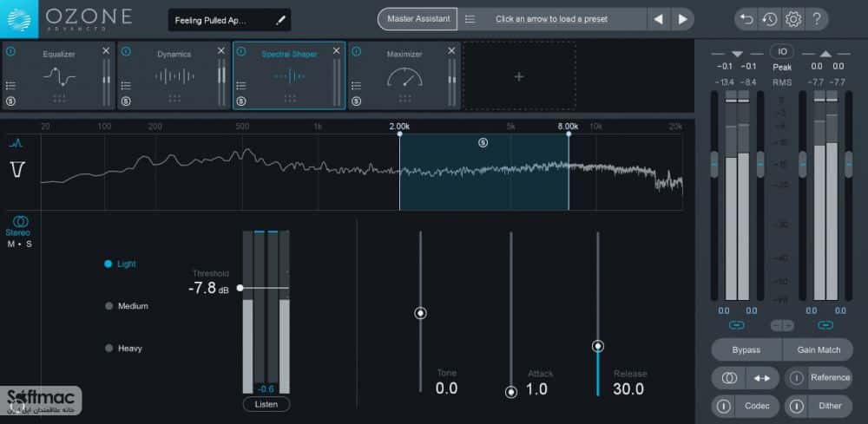Load the previous preset arrow
Image resolution: width=868 pixels, height=424 pixels.
click(658, 19)
